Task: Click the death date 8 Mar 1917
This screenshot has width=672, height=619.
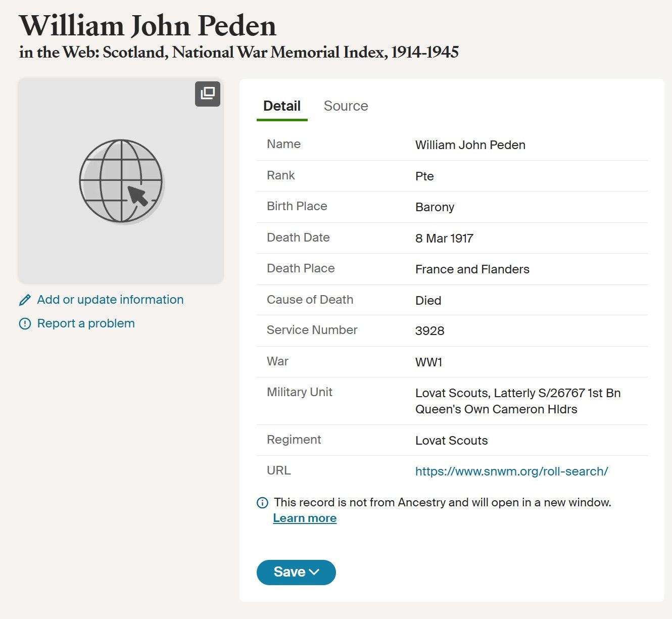Action: (444, 239)
